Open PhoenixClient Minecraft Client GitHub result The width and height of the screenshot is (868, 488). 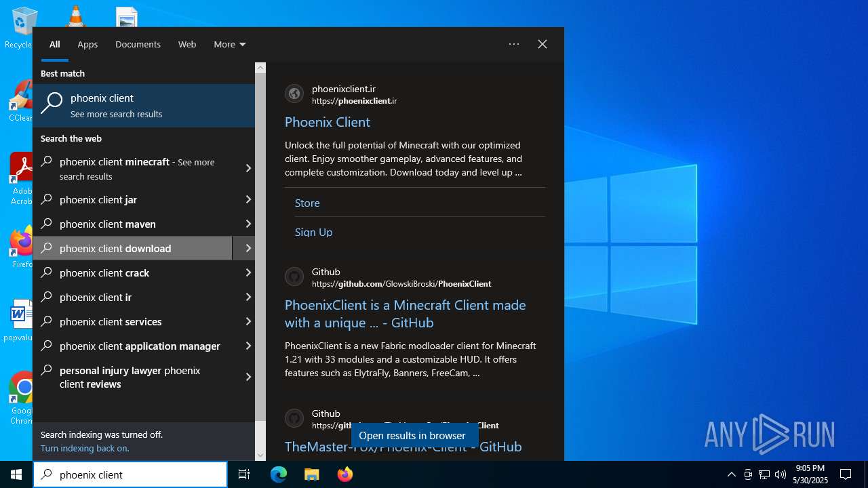coord(406,314)
